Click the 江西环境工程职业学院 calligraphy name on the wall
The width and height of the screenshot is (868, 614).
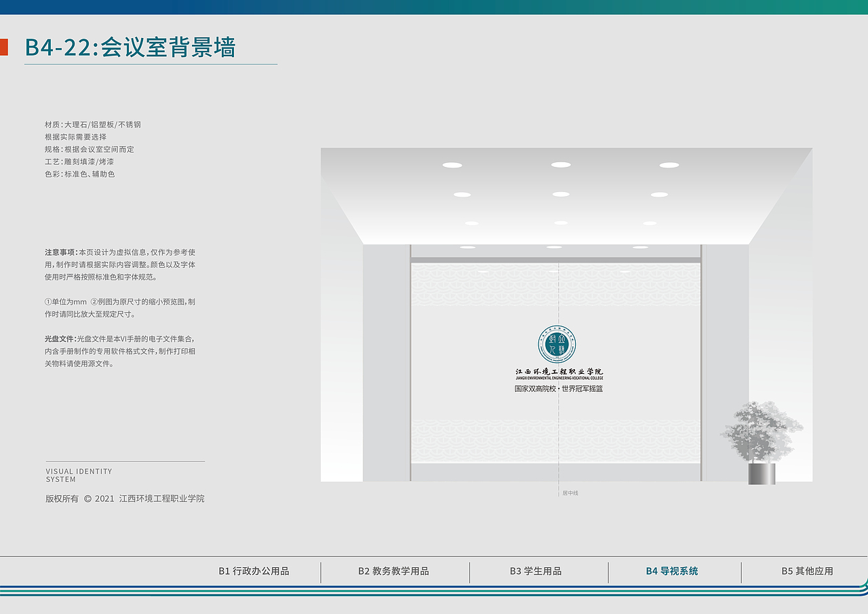559,372
